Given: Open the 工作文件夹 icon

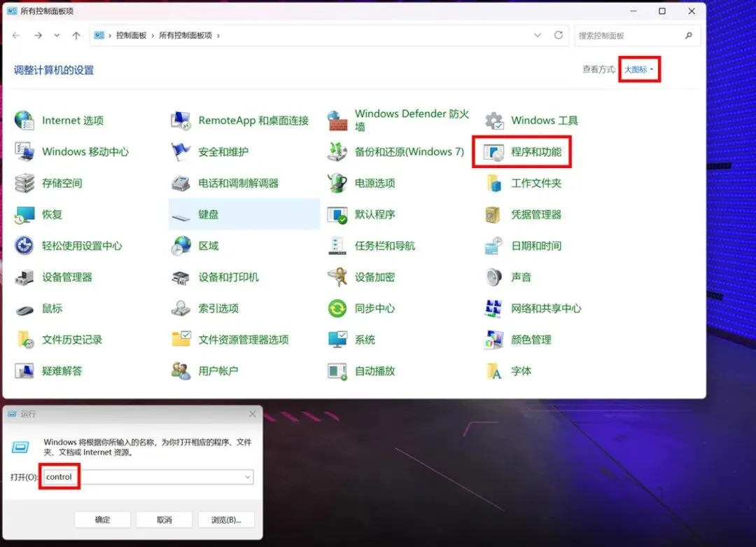Looking at the screenshot, I should [x=493, y=183].
